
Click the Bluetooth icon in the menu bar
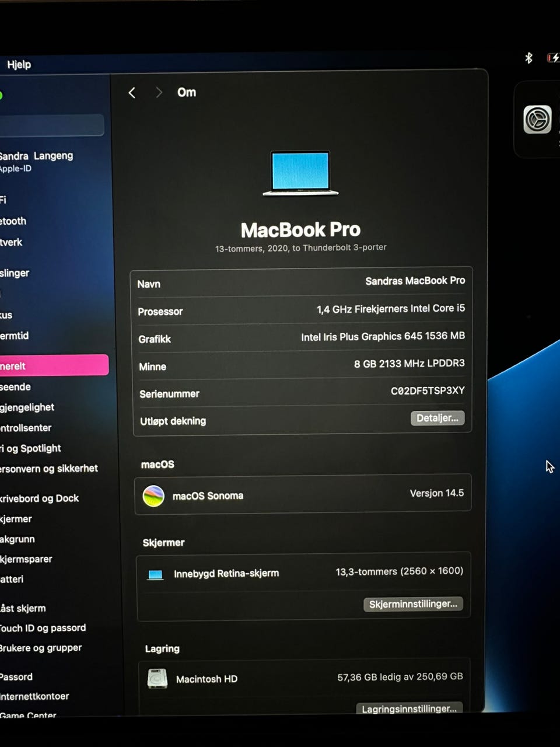click(528, 58)
